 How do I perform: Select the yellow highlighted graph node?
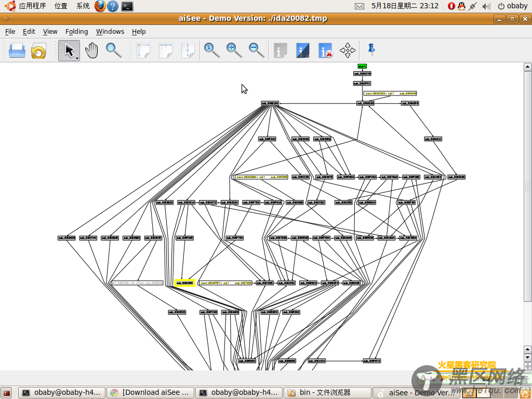[x=185, y=283]
